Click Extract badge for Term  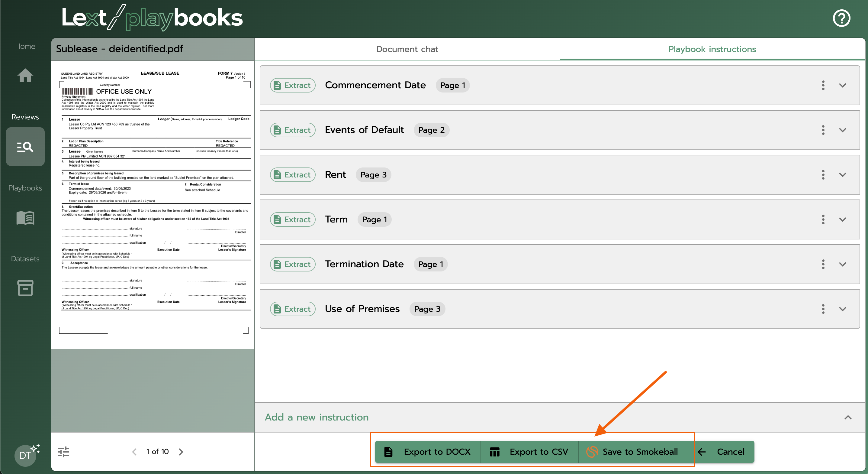pyautogui.click(x=292, y=219)
